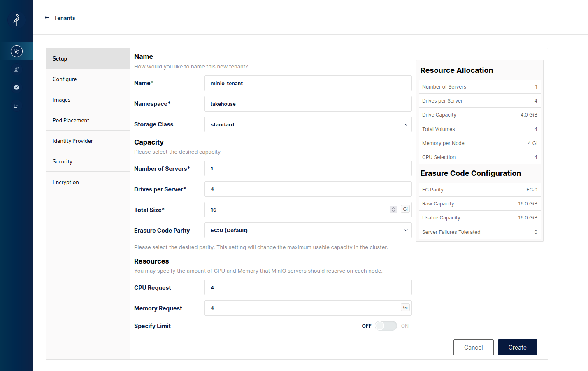Click the Create button
The width and height of the screenshot is (588, 371).
[x=518, y=347]
